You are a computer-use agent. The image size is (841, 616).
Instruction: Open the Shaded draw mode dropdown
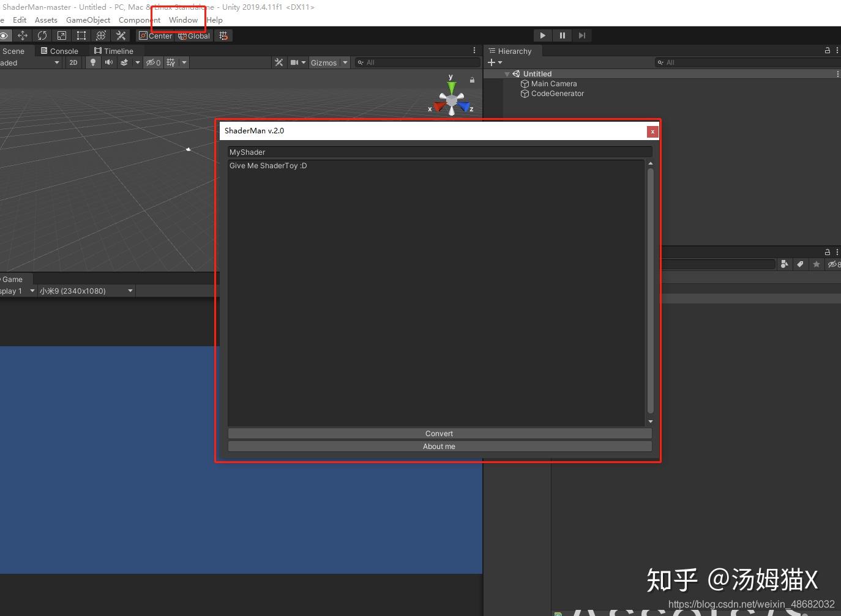(31, 62)
